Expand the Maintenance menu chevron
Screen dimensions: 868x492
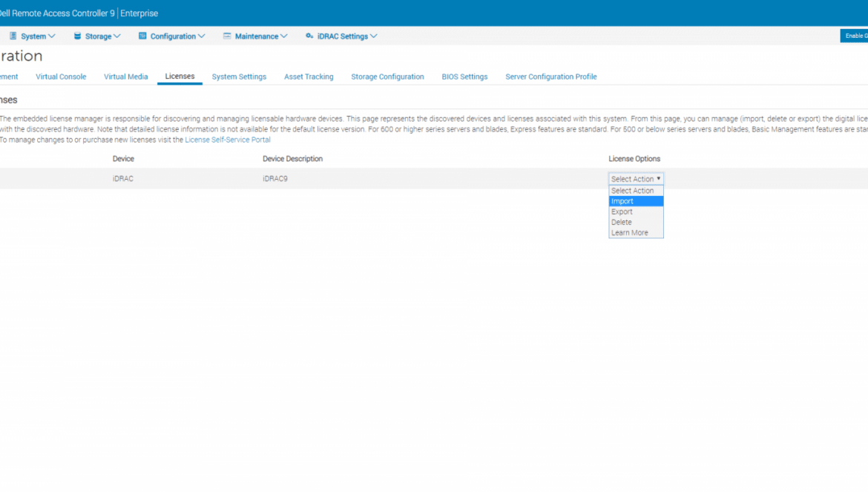[x=284, y=36]
